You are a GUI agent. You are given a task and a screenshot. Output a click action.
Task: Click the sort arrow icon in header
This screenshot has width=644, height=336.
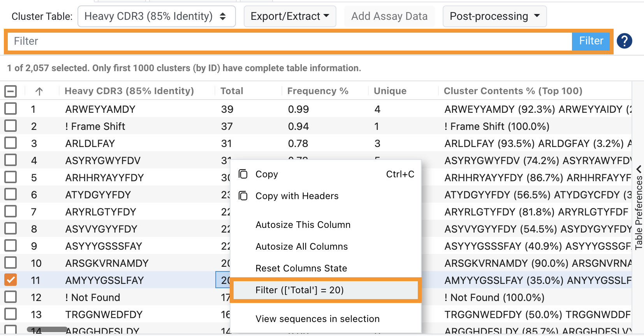click(x=39, y=91)
